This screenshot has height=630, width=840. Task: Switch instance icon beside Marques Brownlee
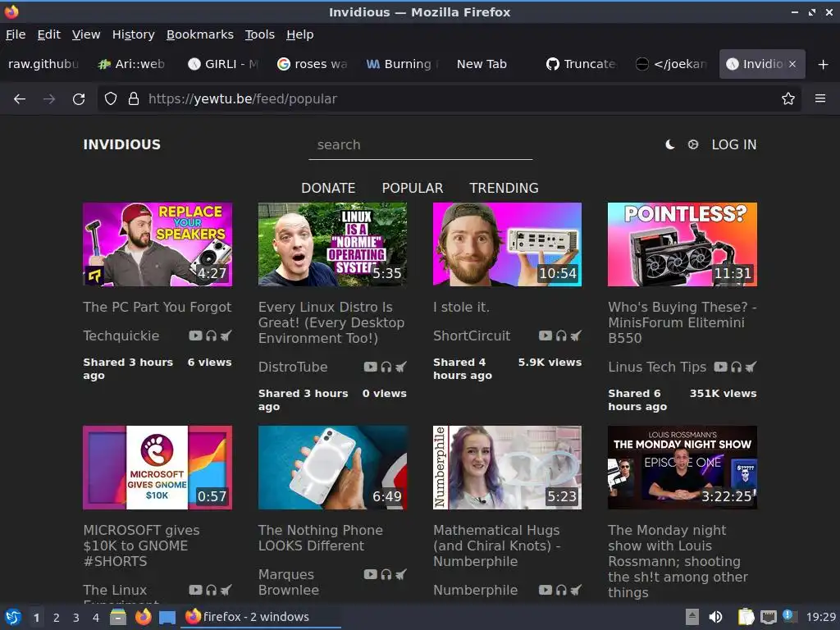[400, 574]
